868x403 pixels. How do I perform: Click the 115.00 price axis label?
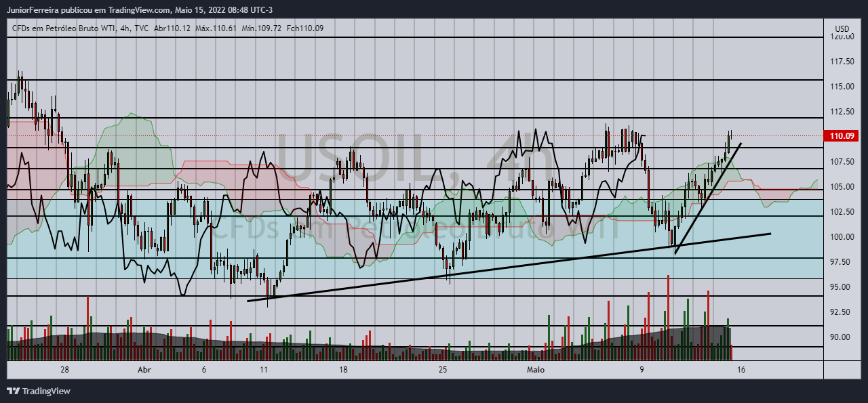(x=842, y=87)
